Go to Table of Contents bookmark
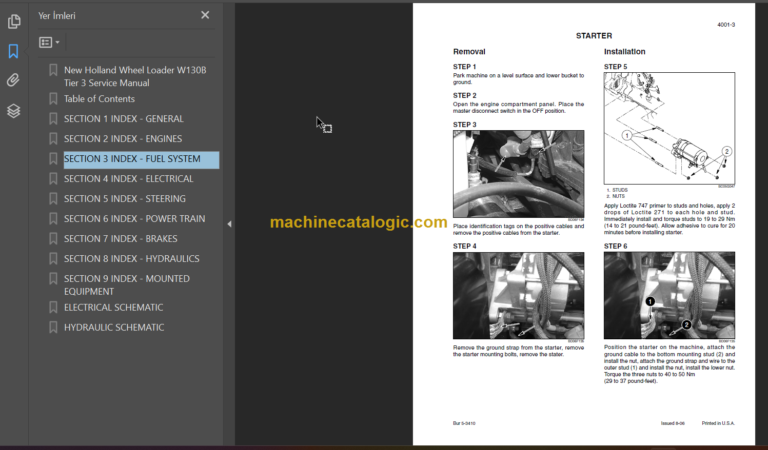Viewport: 768px width, 450px height. (x=99, y=99)
